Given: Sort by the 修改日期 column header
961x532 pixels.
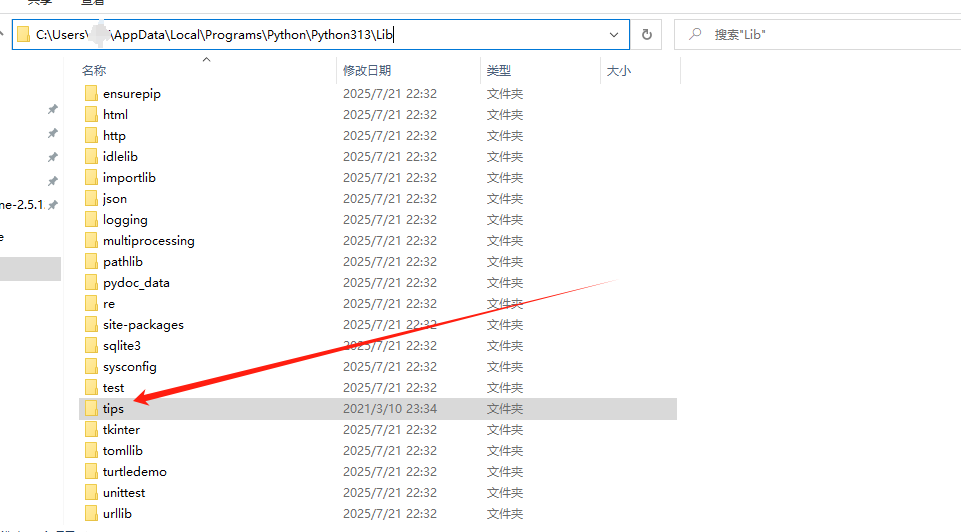Looking at the screenshot, I should [x=367, y=70].
